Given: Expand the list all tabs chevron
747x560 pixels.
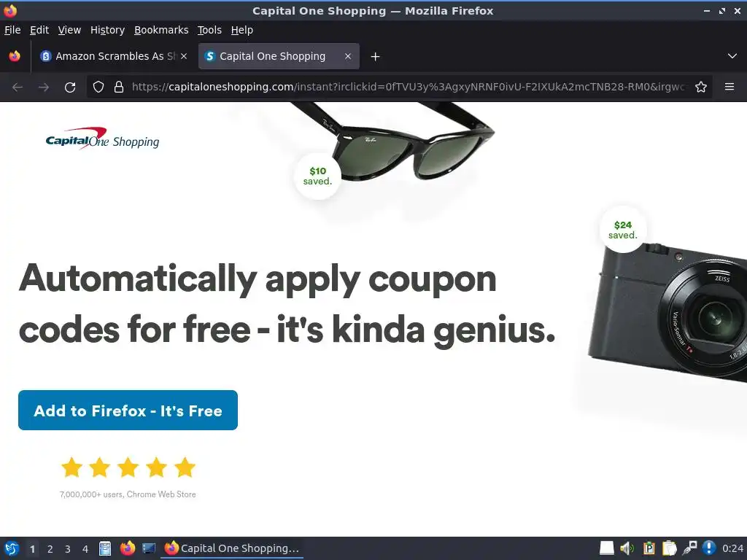Looking at the screenshot, I should coord(732,56).
